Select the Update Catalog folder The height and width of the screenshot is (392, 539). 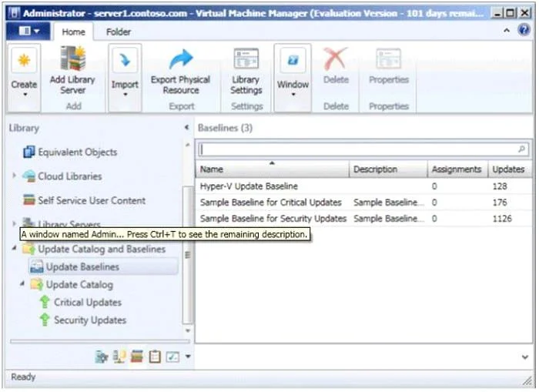[79, 285]
